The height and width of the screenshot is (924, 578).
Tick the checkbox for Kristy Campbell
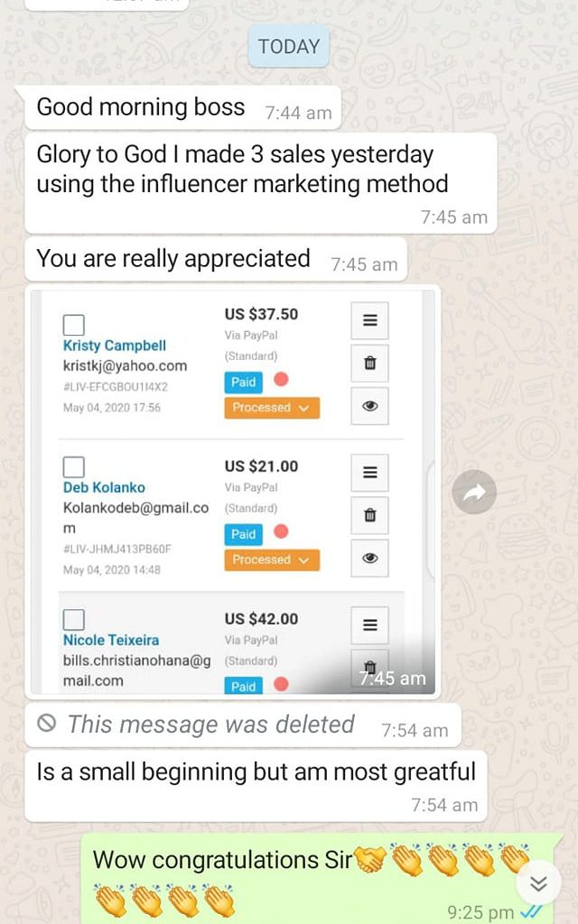pyautogui.click(x=74, y=325)
